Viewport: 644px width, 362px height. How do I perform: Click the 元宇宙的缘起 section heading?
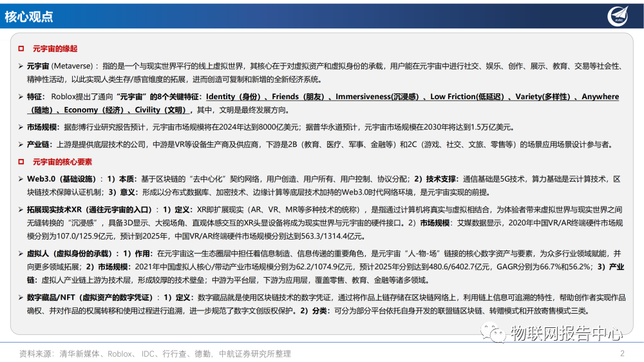55,48
